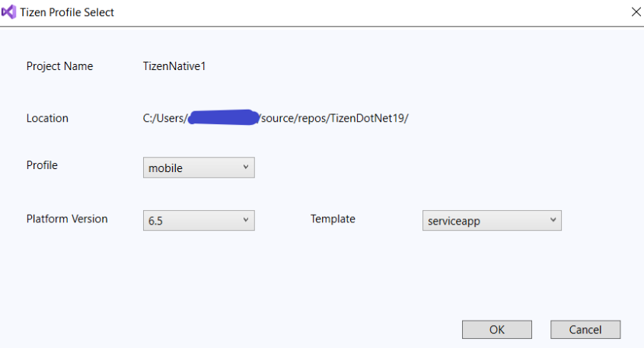Image resolution: width=644 pixels, height=348 pixels.
Task: Click the Platform Version label
Action: pos(67,219)
